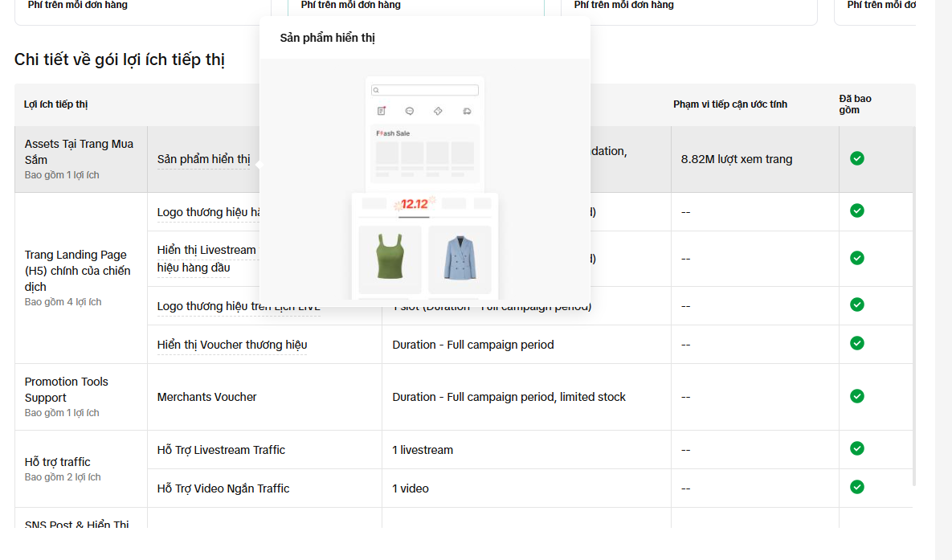Open the blue blazer product thumbnail

point(459,260)
